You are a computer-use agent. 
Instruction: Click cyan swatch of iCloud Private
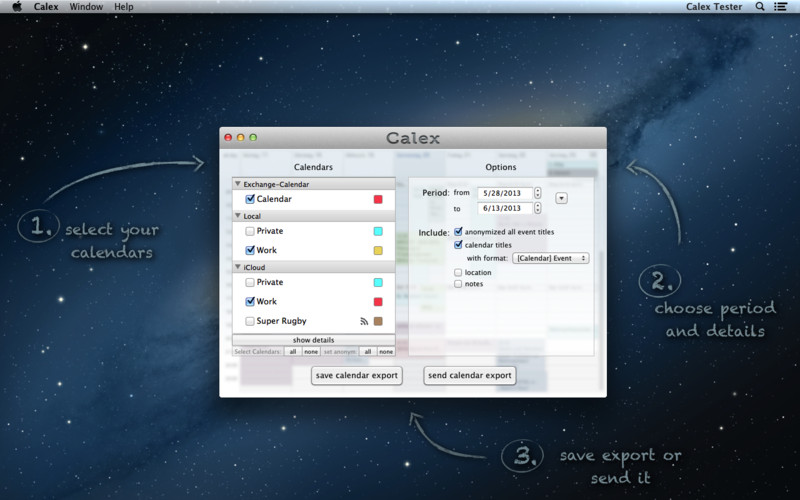coord(378,282)
